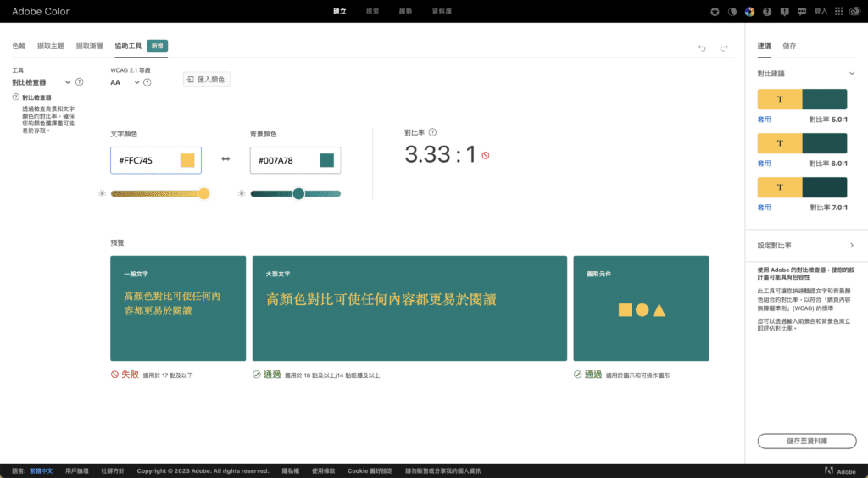Collapse the 對比建議 section chevron
The width and height of the screenshot is (868, 478).
(852, 73)
